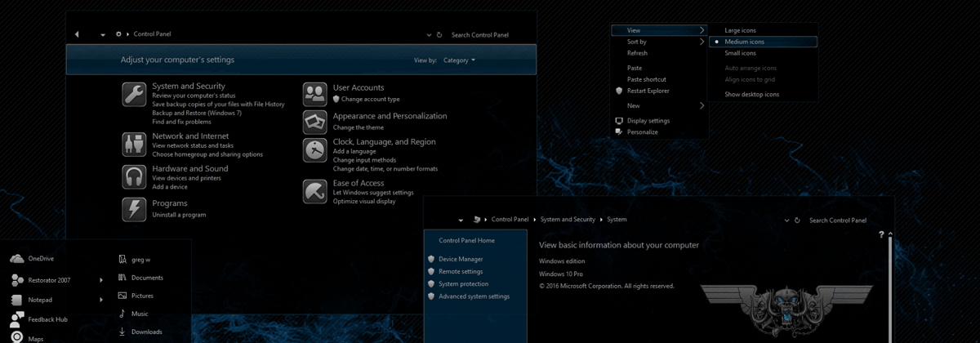Image resolution: width=980 pixels, height=343 pixels.
Task: Open the Ease of Access icon
Action: [315, 191]
